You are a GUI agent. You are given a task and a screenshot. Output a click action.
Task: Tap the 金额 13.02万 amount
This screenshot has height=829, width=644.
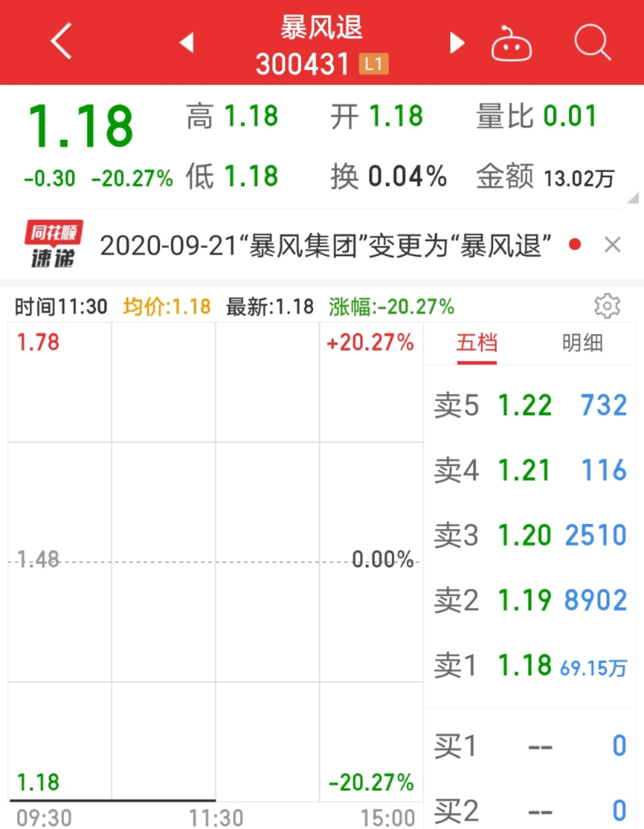click(x=545, y=177)
